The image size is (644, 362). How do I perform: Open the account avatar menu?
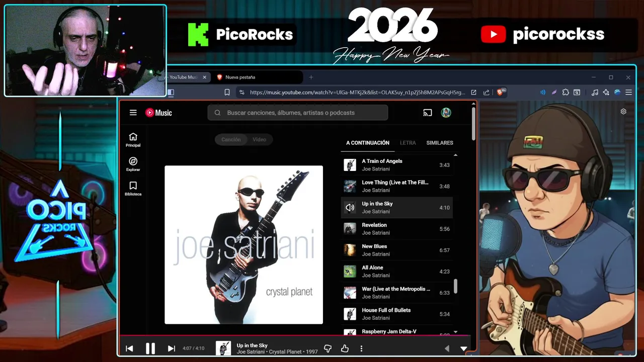(x=446, y=113)
